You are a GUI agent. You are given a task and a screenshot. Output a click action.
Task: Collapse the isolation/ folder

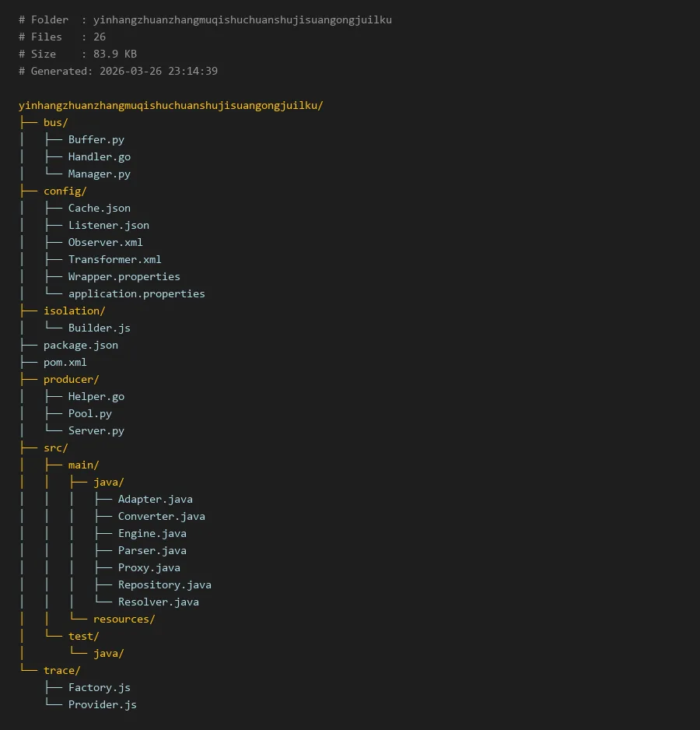74,311
